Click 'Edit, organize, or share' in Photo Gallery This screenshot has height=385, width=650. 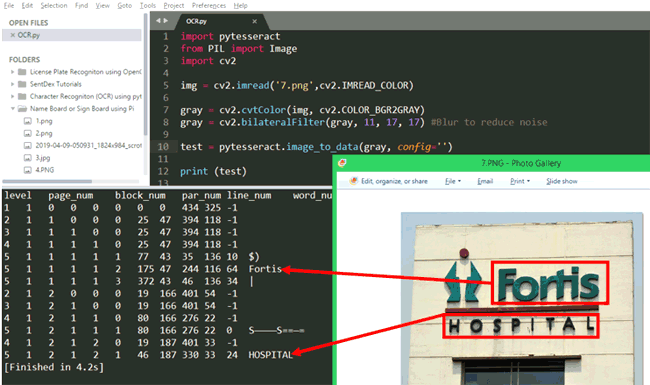394,181
